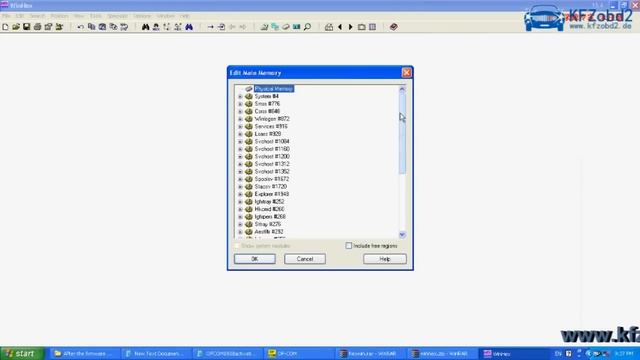The image size is (640, 360).
Task: Click the black right arrow toolbar icon
Action: (x=351, y=27)
